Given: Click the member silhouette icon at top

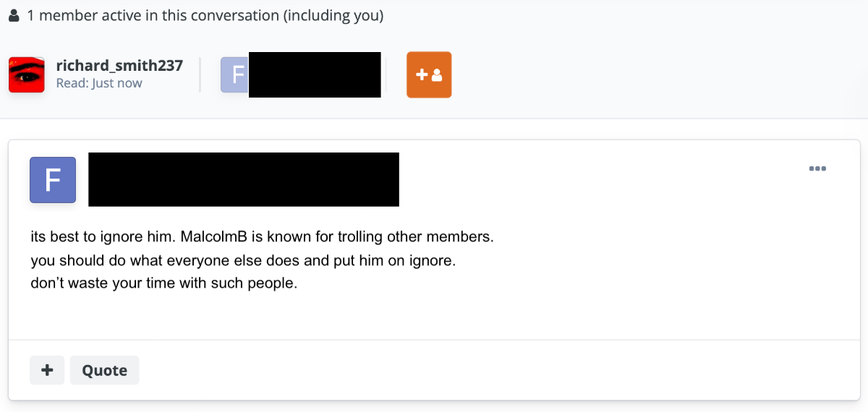Looking at the screenshot, I should coord(14,16).
